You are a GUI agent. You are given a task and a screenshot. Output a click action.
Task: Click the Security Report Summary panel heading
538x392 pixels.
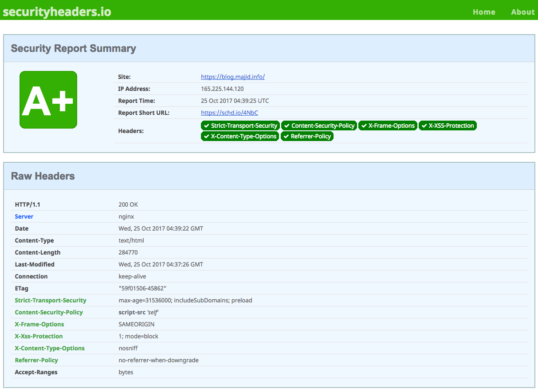(74, 48)
